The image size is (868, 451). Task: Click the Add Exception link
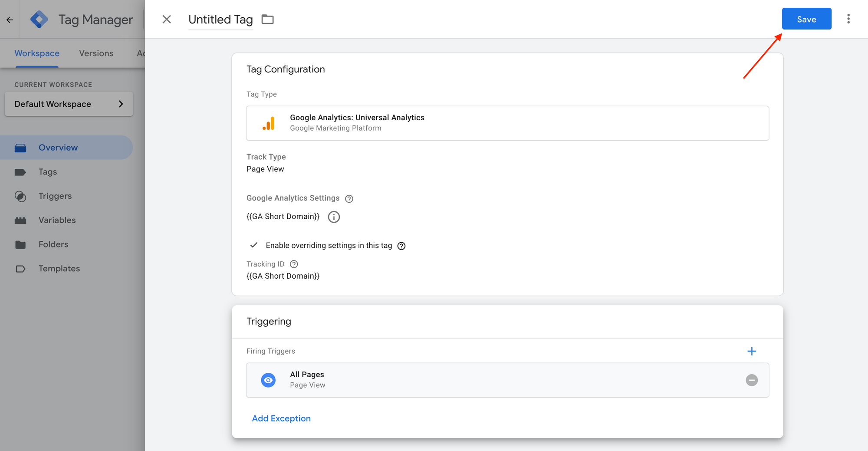point(281,418)
